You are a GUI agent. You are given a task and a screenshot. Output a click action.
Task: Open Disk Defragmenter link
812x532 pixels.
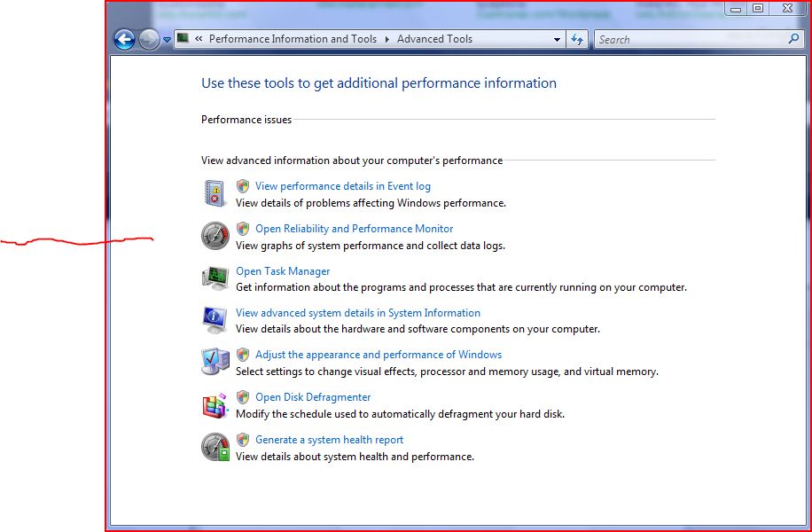tap(313, 397)
